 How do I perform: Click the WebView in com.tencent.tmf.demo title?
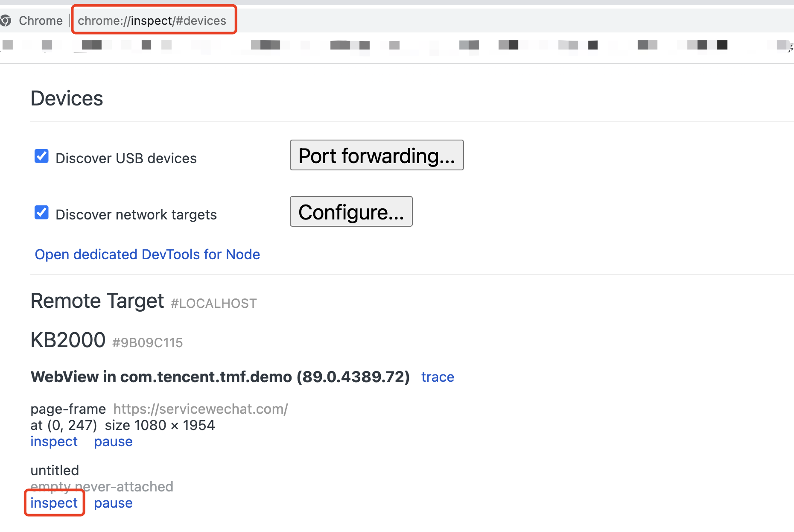pos(220,377)
